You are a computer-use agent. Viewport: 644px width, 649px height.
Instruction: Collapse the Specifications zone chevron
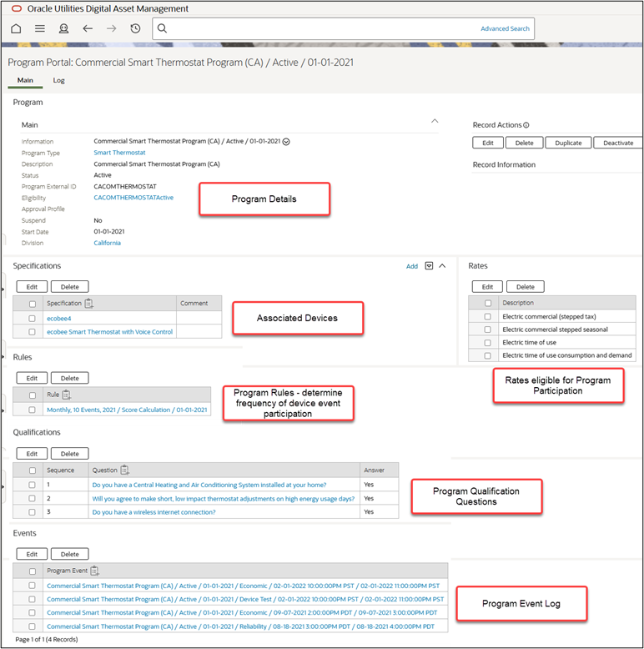tap(442, 266)
